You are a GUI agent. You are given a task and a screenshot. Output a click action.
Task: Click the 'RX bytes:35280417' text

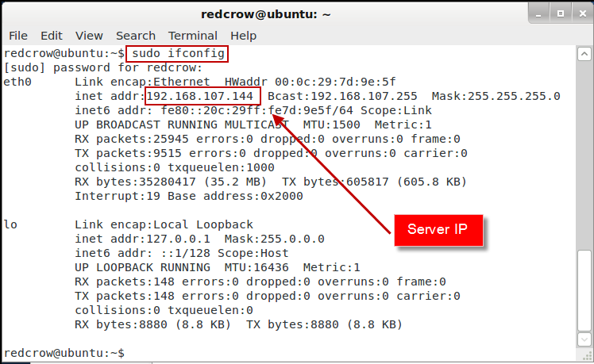[135, 182]
